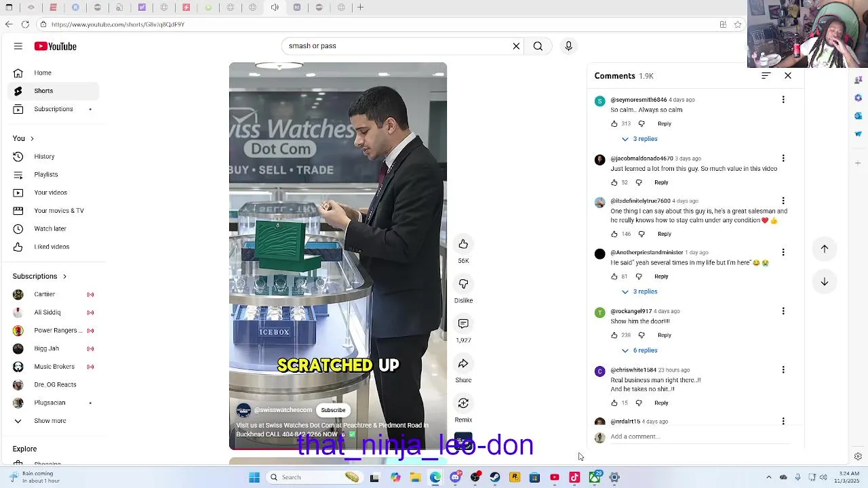868x488 pixels.
Task: Open Liked videos in the sidebar
Action: click(54, 247)
